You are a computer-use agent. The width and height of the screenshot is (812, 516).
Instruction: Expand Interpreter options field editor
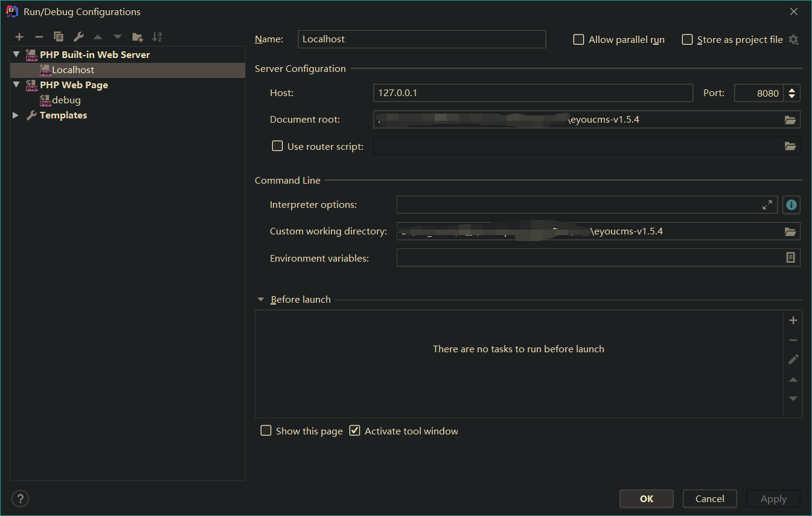pos(767,205)
